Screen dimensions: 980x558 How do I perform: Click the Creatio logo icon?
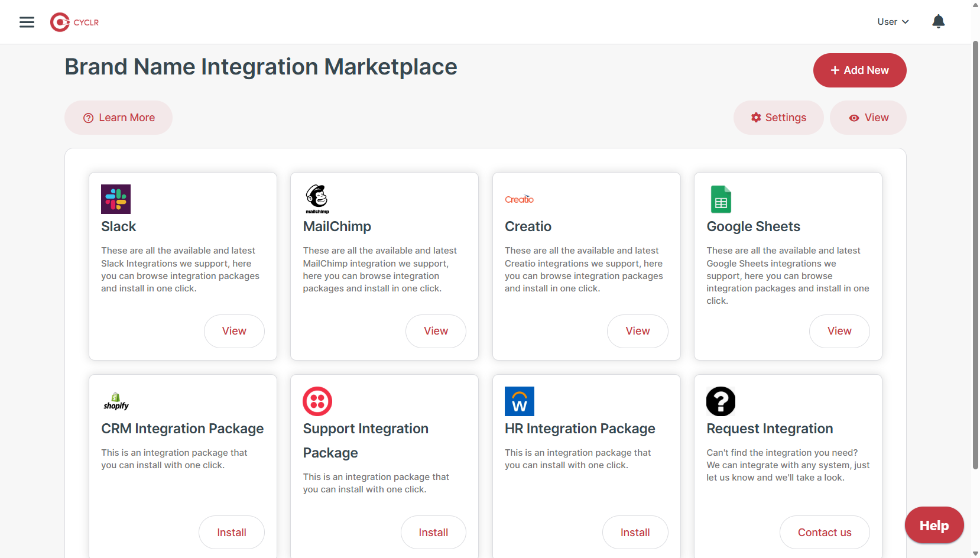click(519, 199)
